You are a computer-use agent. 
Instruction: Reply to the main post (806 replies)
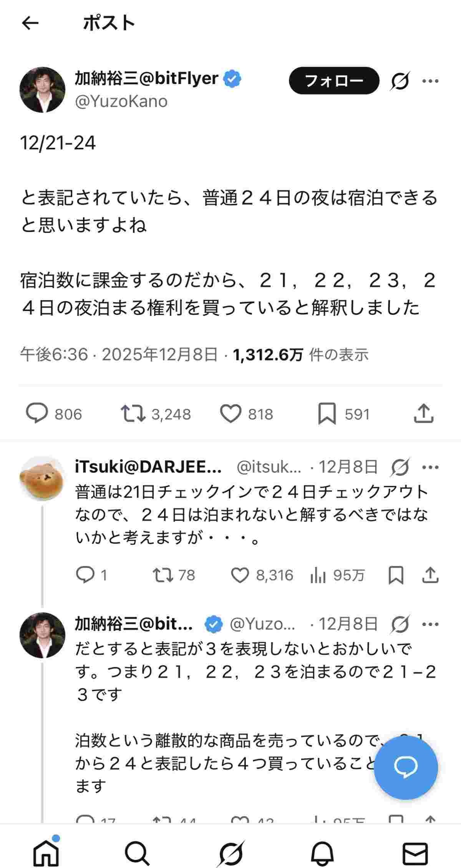click(x=37, y=413)
